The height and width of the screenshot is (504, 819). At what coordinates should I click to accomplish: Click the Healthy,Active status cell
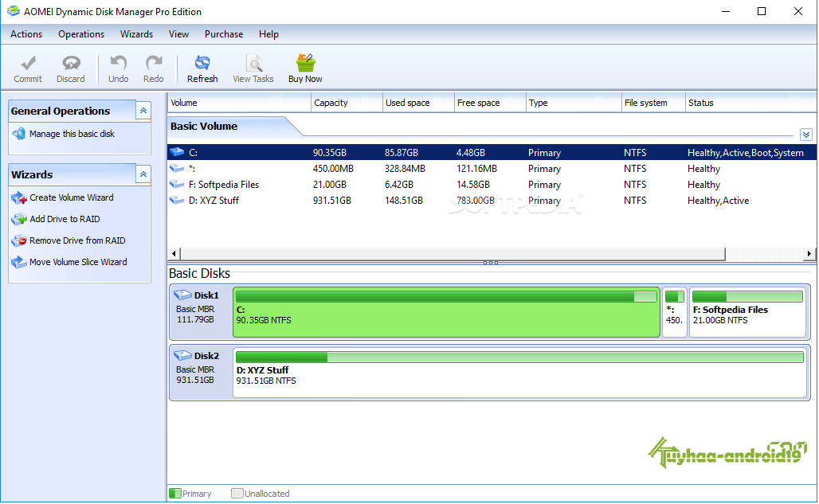(x=718, y=201)
